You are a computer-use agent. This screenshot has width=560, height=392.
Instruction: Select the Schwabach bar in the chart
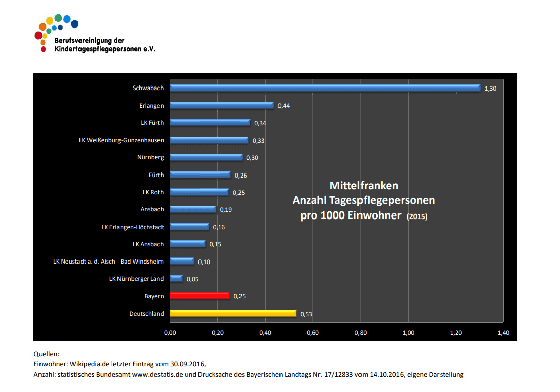point(325,88)
